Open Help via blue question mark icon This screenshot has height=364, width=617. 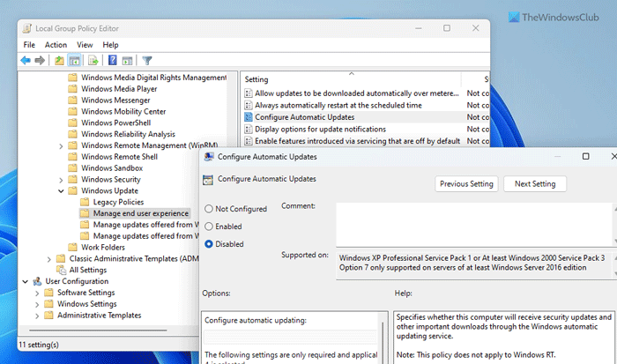[113, 61]
